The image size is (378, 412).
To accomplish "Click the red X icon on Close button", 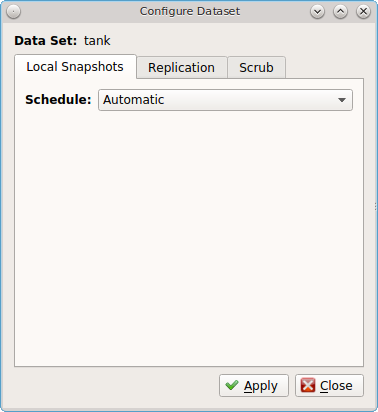I will coord(308,385).
